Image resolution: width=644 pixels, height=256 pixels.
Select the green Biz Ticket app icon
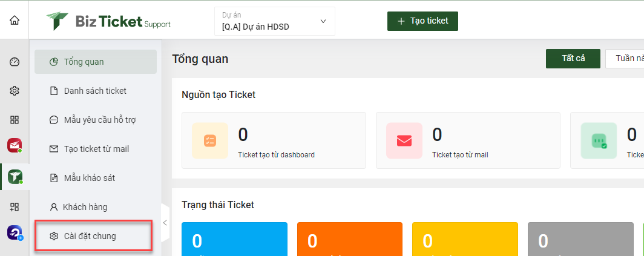15,177
